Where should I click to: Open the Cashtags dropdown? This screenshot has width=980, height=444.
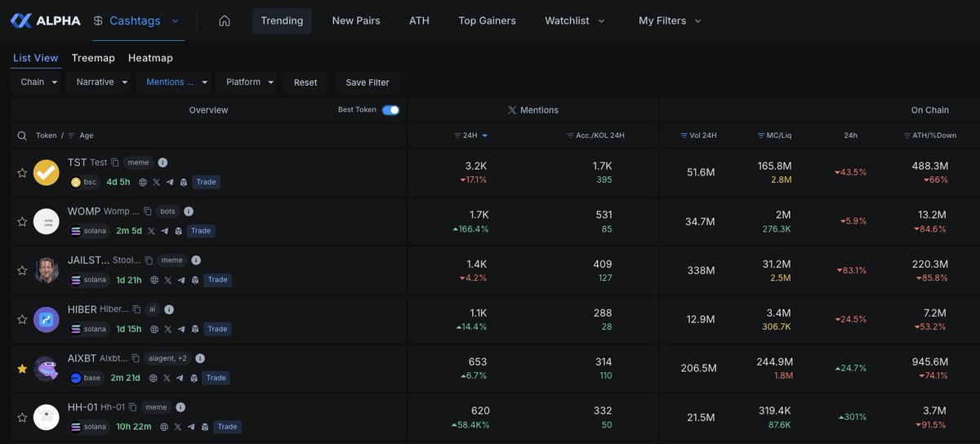tap(136, 20)
